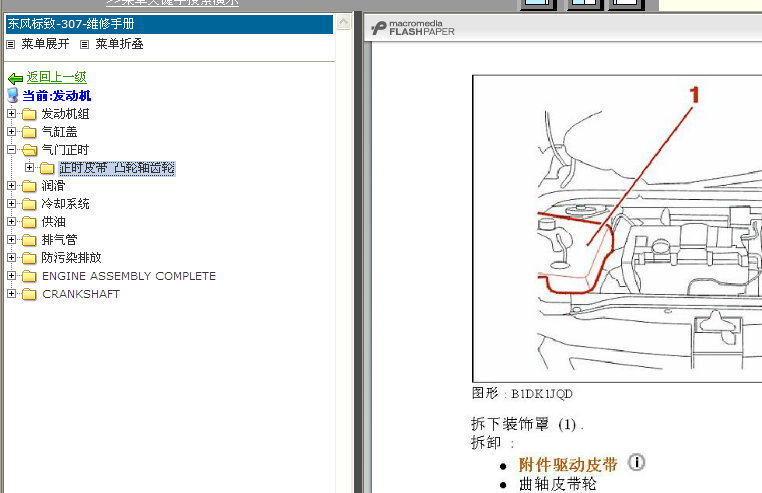Image resolution: width=762 pixels, height=493 pixels.
Task: Open the 排气管 tree item
Action: [59, 240]
